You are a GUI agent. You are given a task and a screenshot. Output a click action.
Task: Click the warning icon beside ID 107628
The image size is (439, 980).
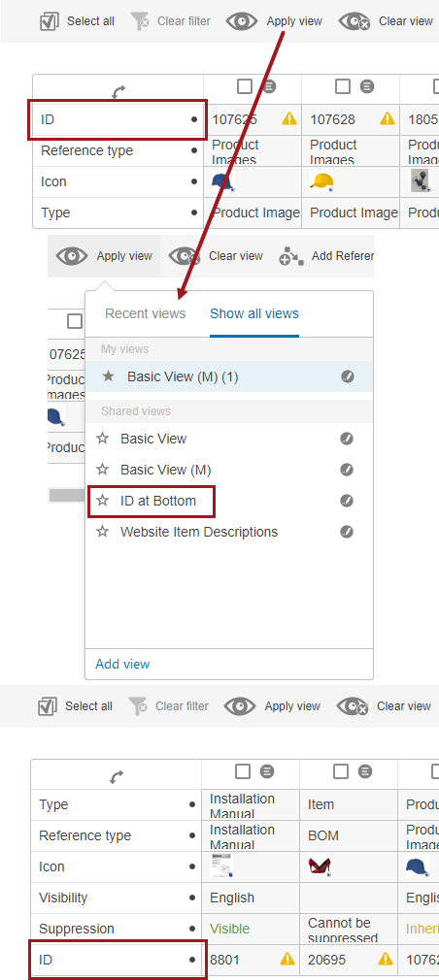(x=388, y=118)
